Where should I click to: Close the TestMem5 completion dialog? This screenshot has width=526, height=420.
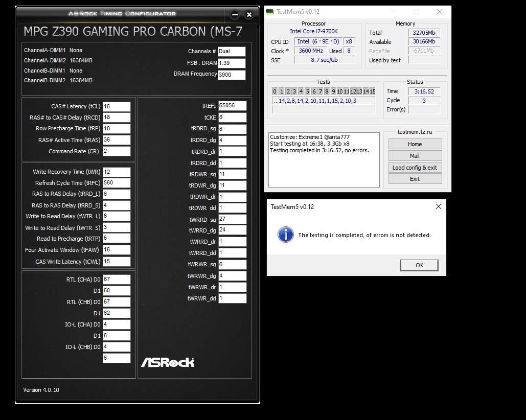(439, 206)
